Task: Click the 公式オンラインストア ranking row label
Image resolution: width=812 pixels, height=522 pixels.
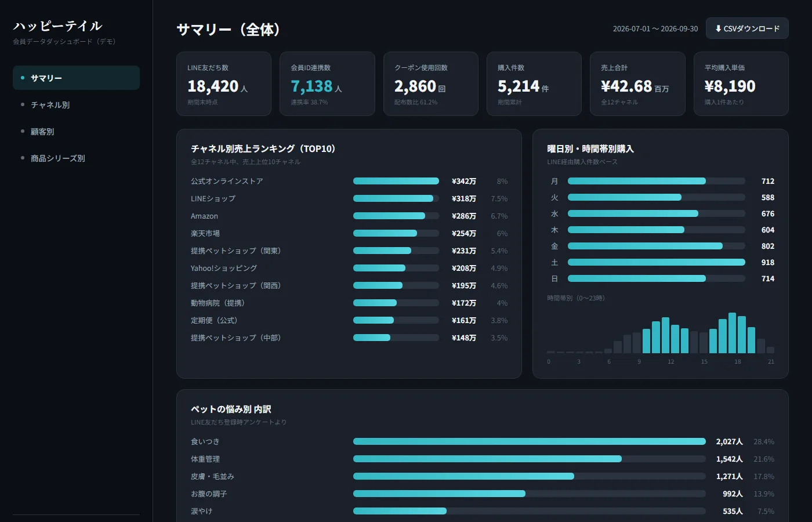Action: click(227, 181)
